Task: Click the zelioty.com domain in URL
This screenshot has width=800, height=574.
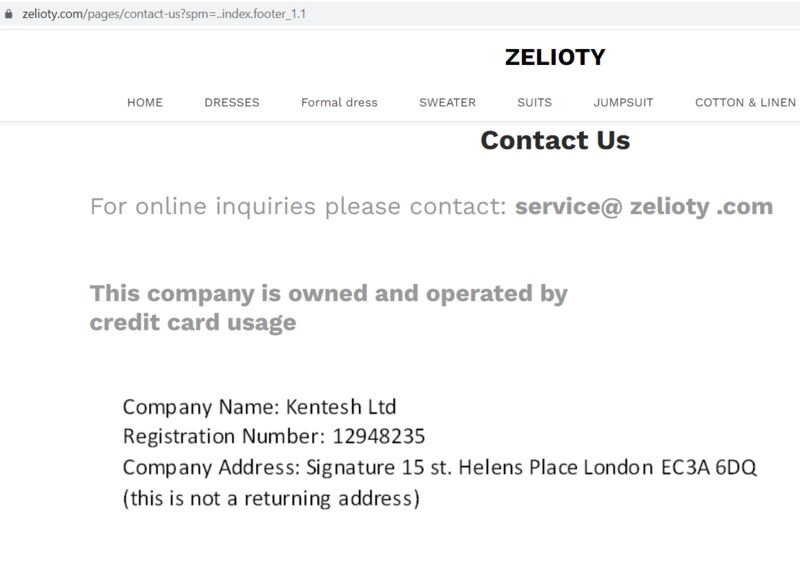Action: coord(53,14)
